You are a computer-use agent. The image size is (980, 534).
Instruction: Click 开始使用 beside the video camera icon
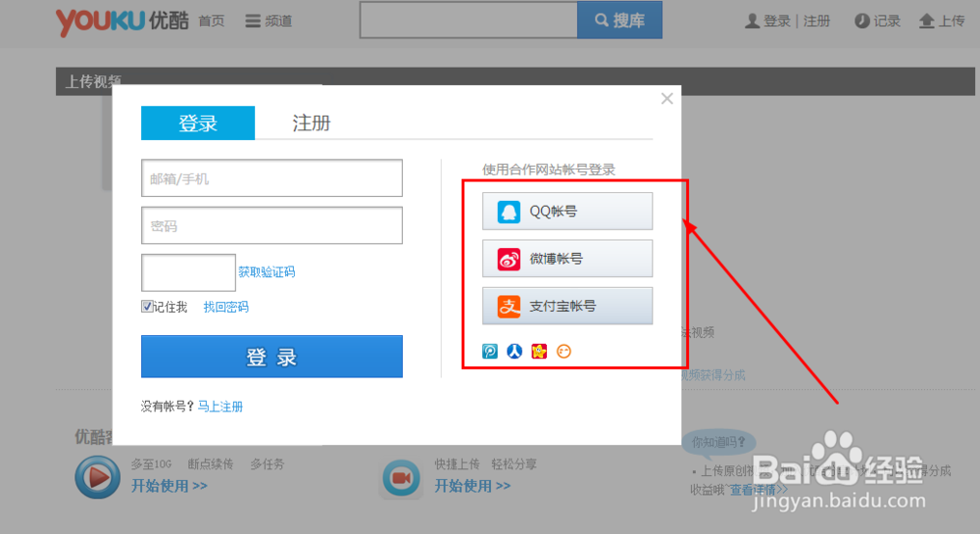pyautogui.click(x=473, y=486)
